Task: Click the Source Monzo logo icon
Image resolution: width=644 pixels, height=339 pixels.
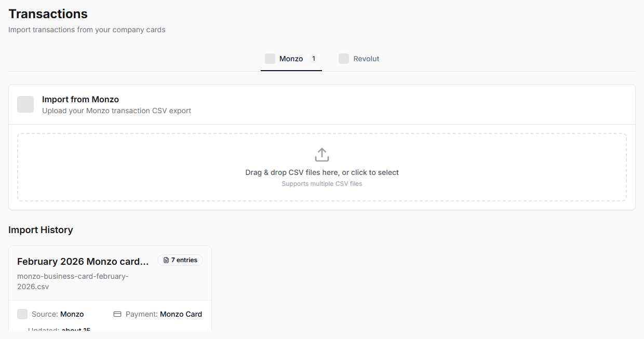Action: [22, 314]
